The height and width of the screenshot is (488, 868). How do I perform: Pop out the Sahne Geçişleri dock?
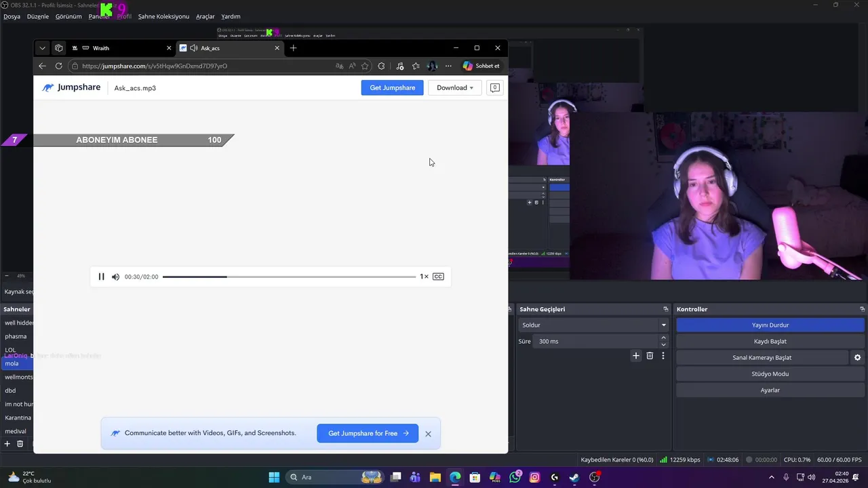[x=666, y=309]
